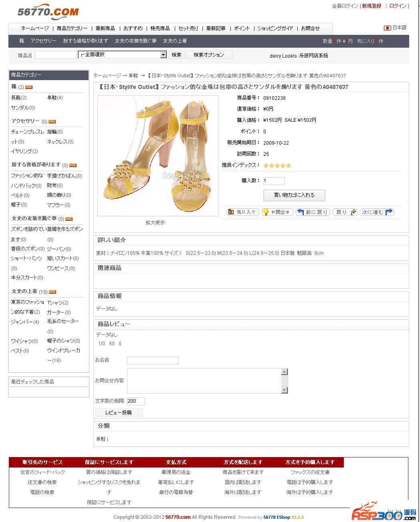Click the 買い物カゴに入れる add-to-cart button
Screen dimensions: 420x522
click(294, 195)
